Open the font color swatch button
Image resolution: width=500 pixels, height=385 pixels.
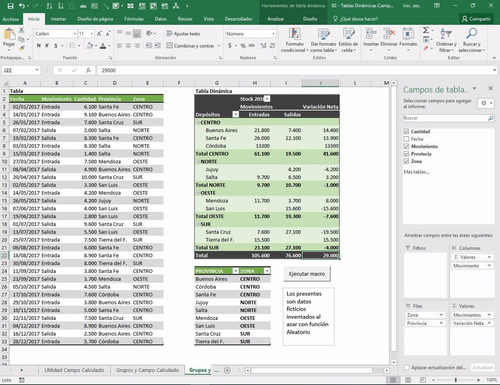(x=103, y=46)
